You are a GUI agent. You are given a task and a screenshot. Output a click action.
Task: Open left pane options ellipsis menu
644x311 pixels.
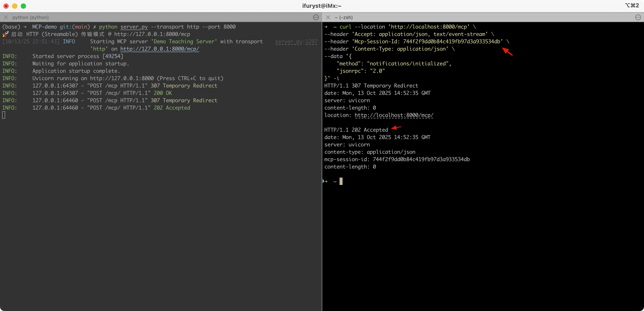316,17
